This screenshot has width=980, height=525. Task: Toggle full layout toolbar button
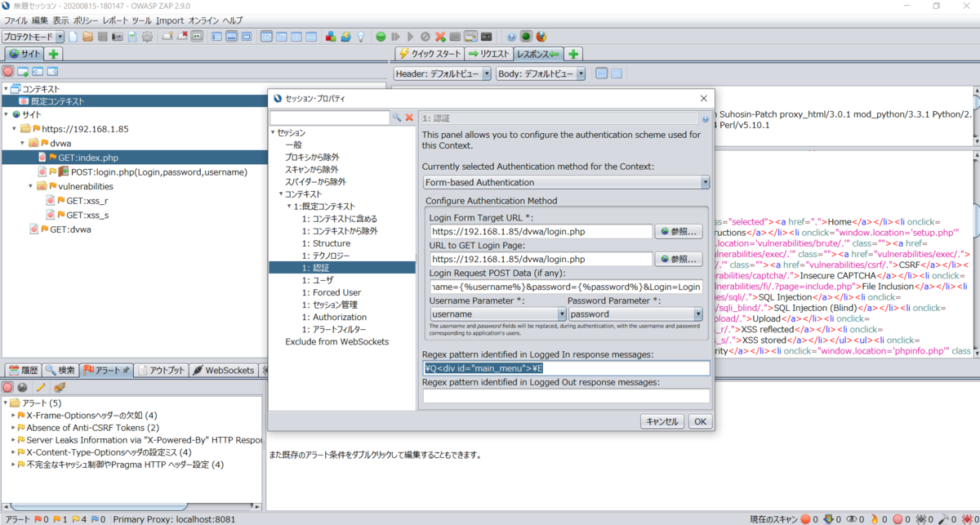(x=247, y=37)
